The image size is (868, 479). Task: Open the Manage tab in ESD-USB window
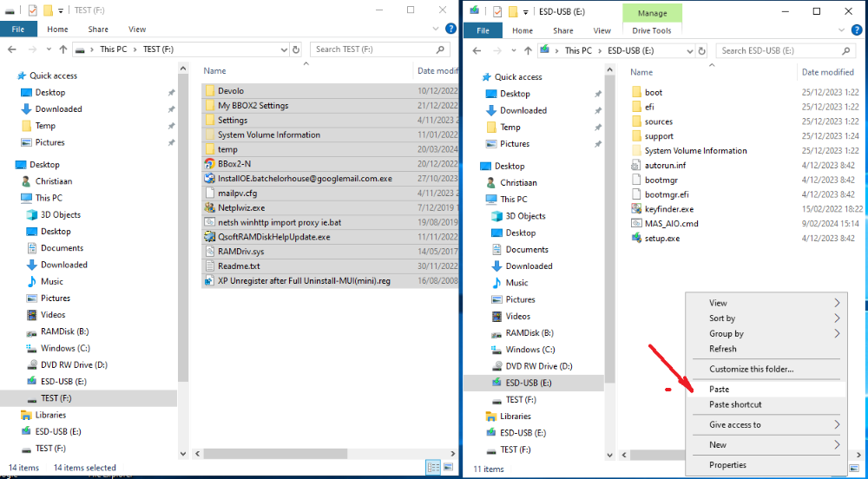[x=652, y=13]
